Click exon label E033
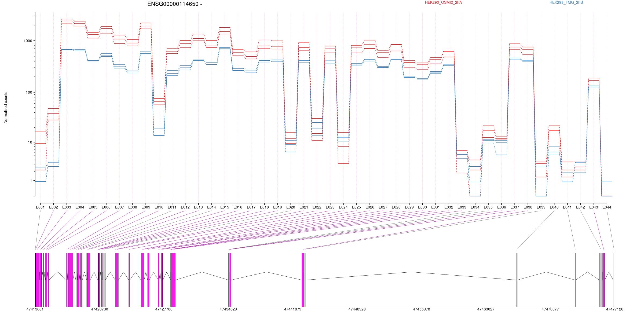The height and width of the screenshot is (322, 644). point(462,207)
